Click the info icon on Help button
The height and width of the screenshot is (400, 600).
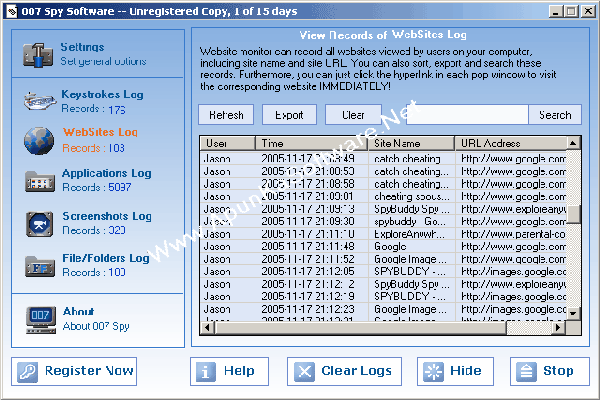click(x=205, y=372)
